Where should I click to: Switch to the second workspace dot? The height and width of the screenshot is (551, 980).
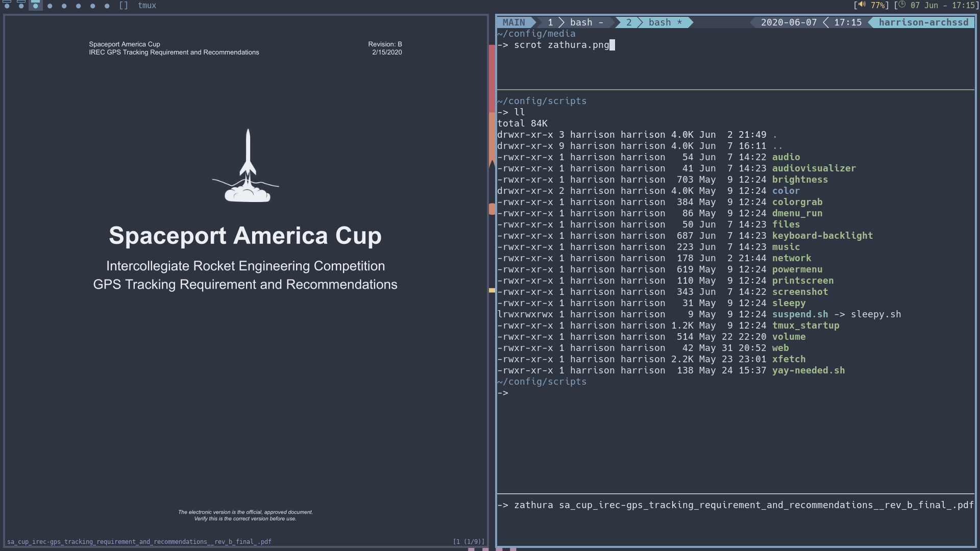(x=21, y=5)
